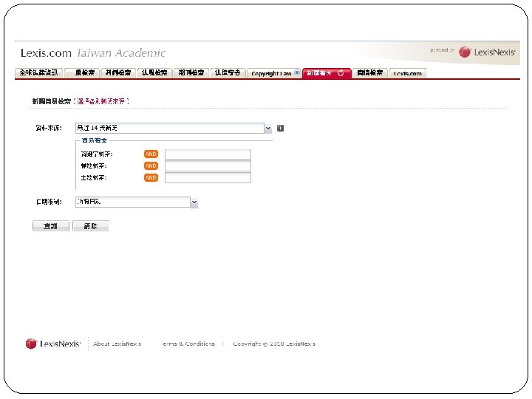Open the Copyright Law tab

[274, 73]
